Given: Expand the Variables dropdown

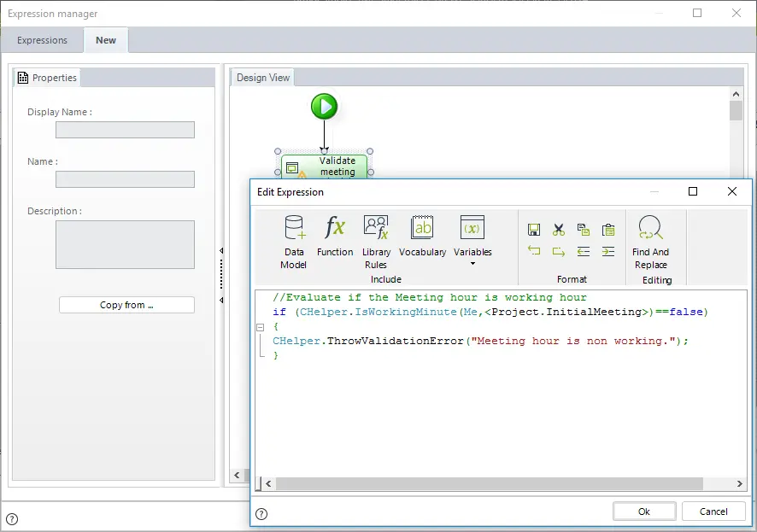Looking at the screenshot, I should coord(472,263).
